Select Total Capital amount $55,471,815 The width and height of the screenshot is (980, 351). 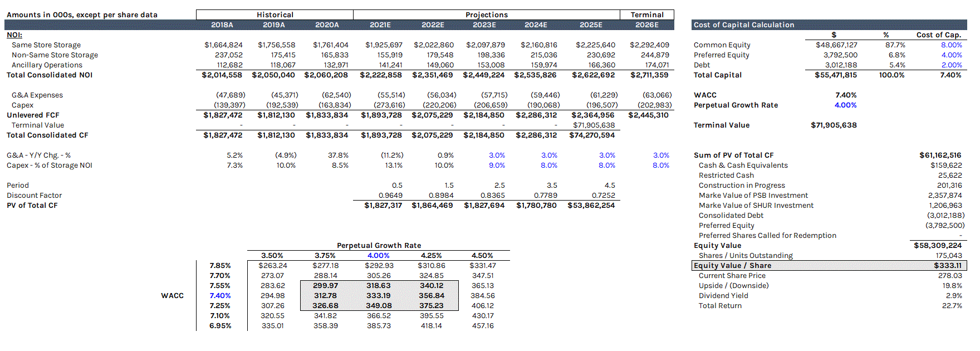(x=836, y=75)
